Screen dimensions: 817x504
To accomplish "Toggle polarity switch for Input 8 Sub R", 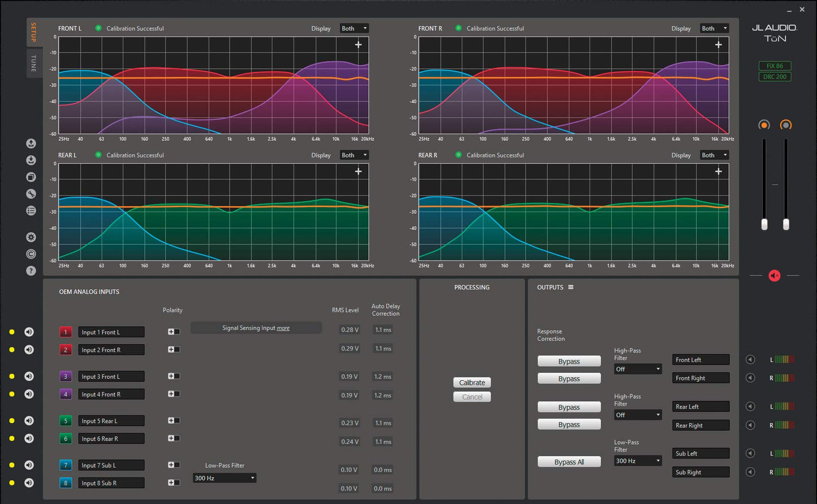I will [x=174, y=483].
